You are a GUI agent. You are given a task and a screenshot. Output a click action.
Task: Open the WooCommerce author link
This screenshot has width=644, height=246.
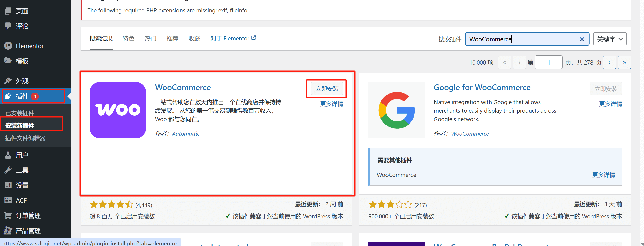click(470, 134)
